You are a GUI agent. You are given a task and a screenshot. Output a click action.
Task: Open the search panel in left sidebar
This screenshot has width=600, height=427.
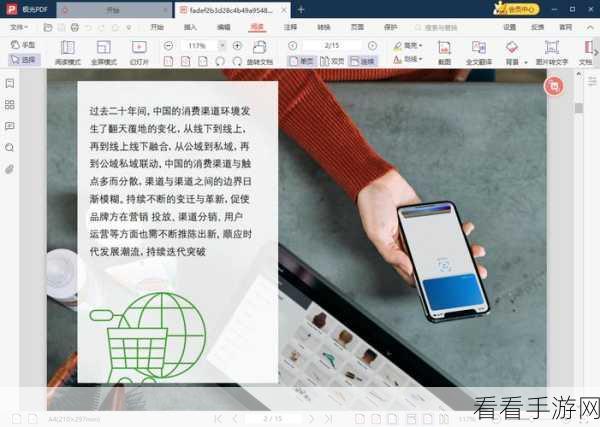(10, 147)
